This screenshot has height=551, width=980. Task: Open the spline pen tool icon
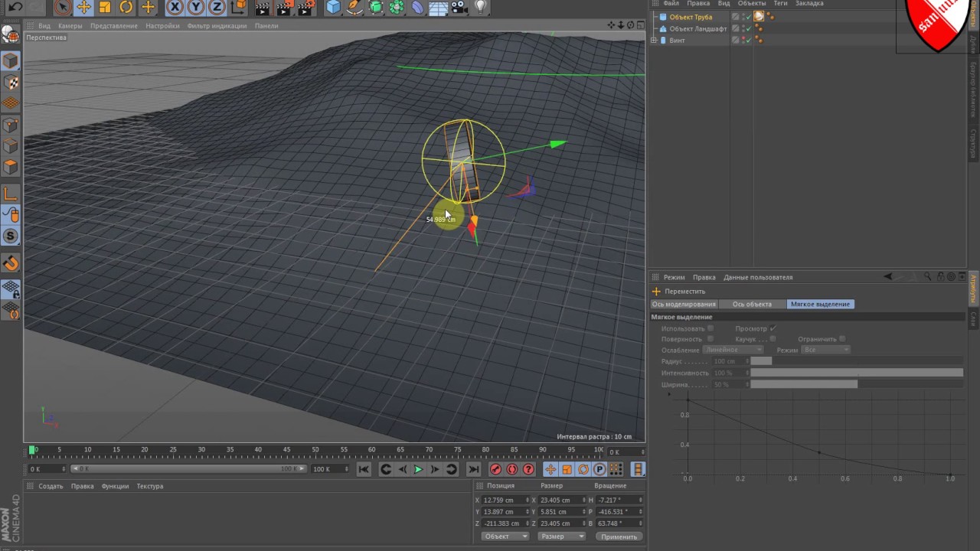click(354, 8)
